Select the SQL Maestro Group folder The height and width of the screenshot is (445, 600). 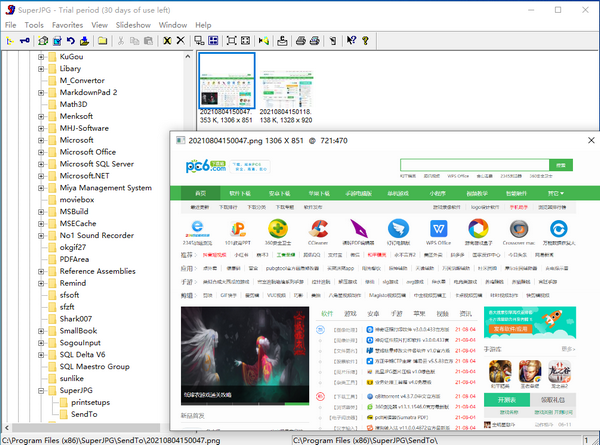click(x=94, y=367)
